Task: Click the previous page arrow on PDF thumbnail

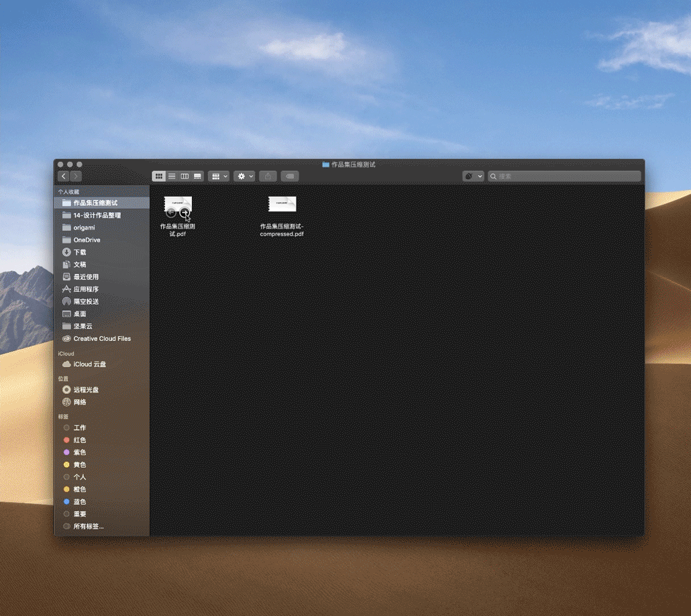Action: (x=171, y=213)
